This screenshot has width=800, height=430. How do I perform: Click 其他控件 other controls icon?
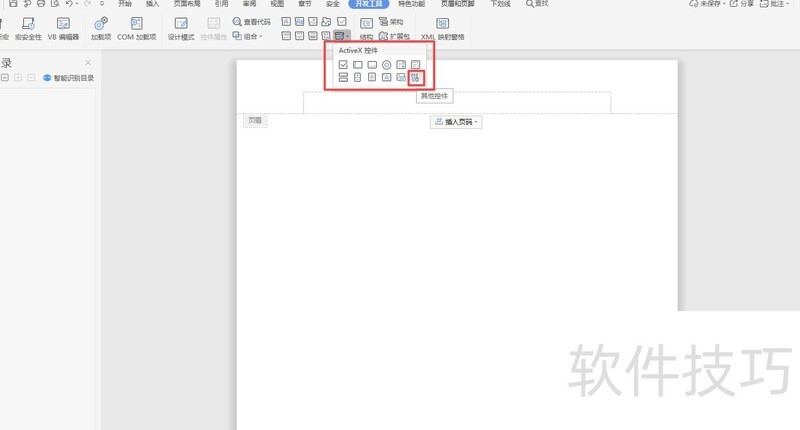pos(416,78)
